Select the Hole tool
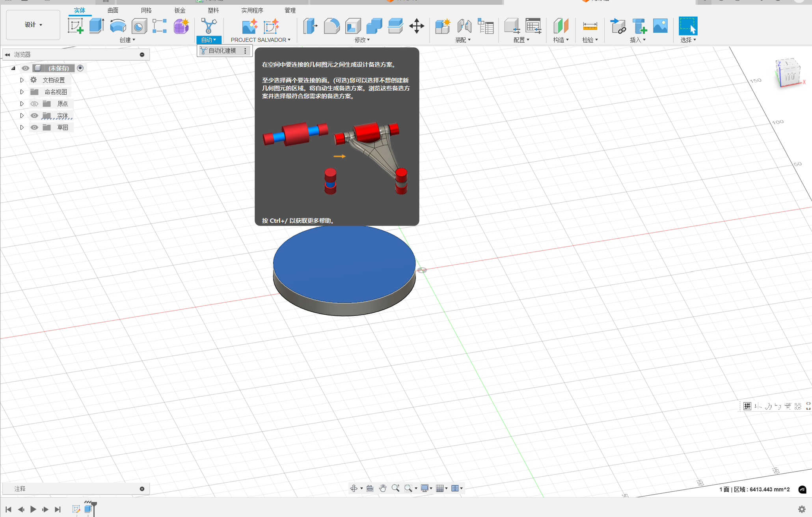The width and height of the screenshot is (812, 517). 139,26
